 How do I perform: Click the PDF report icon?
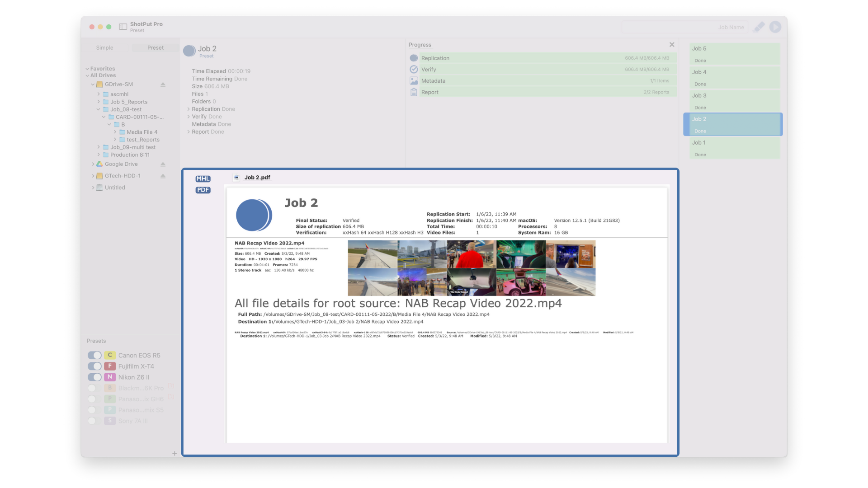pos(203,190)
